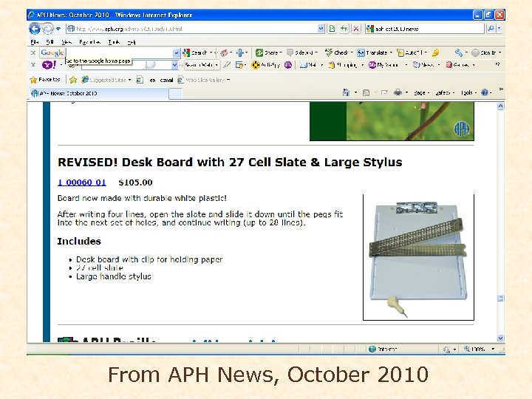This screenshot has height=399, width=532.
Task: Click the browser Forward arrow button
Action: (x=48, y=29)
